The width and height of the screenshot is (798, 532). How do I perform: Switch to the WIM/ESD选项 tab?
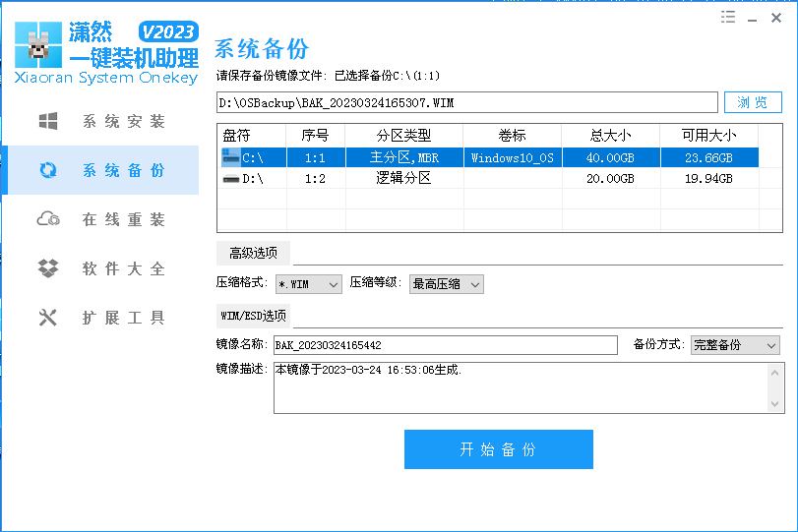pyautogui.click(x=253, y=316)
